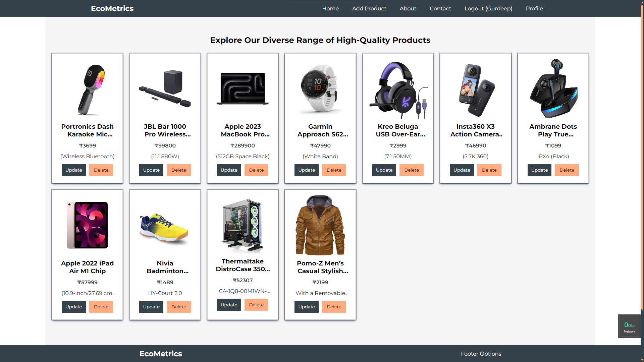
Task: Update the JBL Bar 1000 product
Action: (x=151, y=170)
